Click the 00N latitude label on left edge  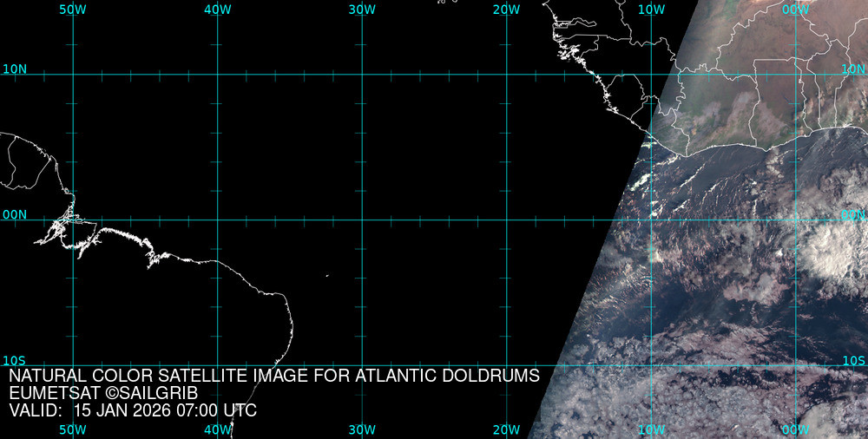tap(15, 214)
